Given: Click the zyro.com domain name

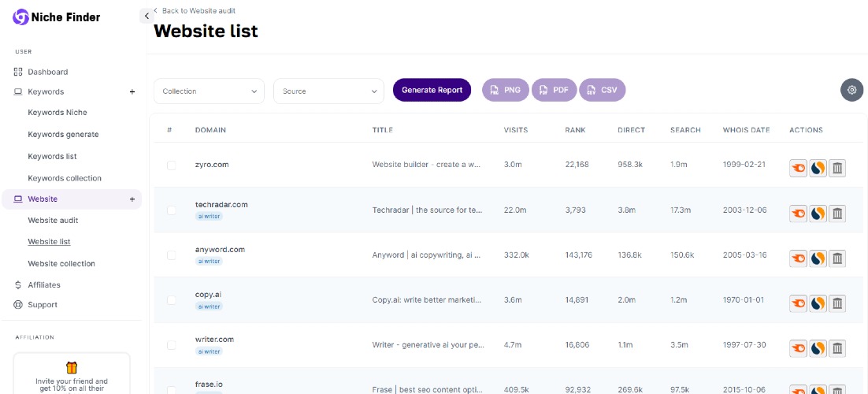Looking at the screenshot, I should [x=212, y=165].
